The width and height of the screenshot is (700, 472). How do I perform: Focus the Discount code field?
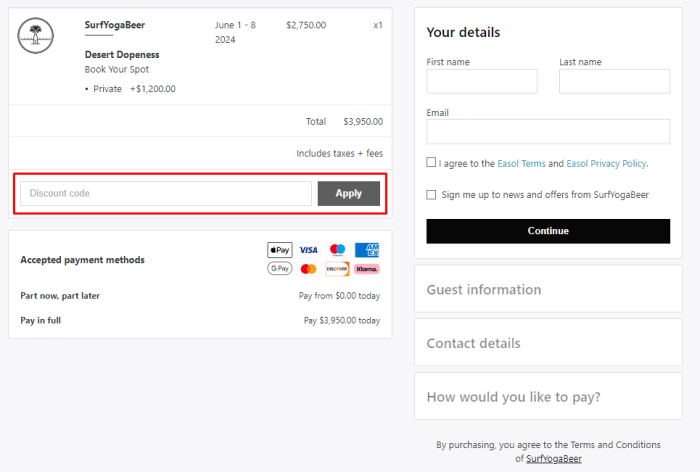click(x=166, y=193)
